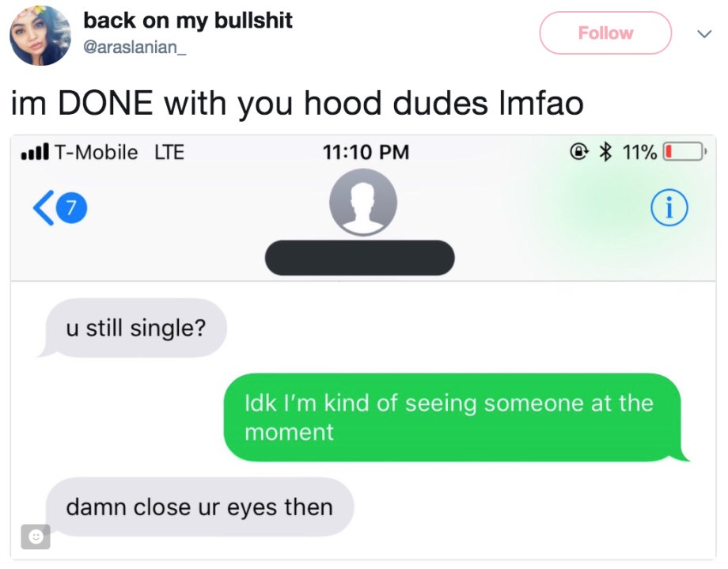Tap the blue back chevron in messages
Image resolution: width=728 pixels, height=569 pixels.
click(44, 208)
